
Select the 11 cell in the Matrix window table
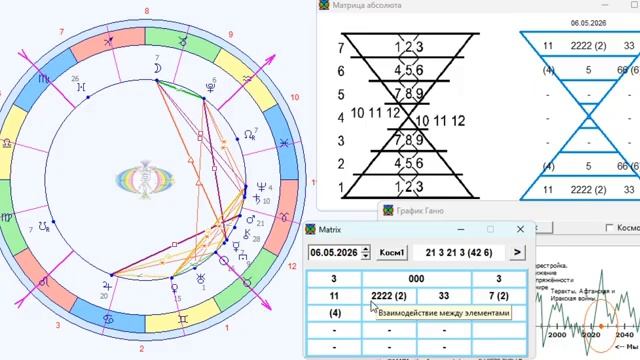coord(334,296)
